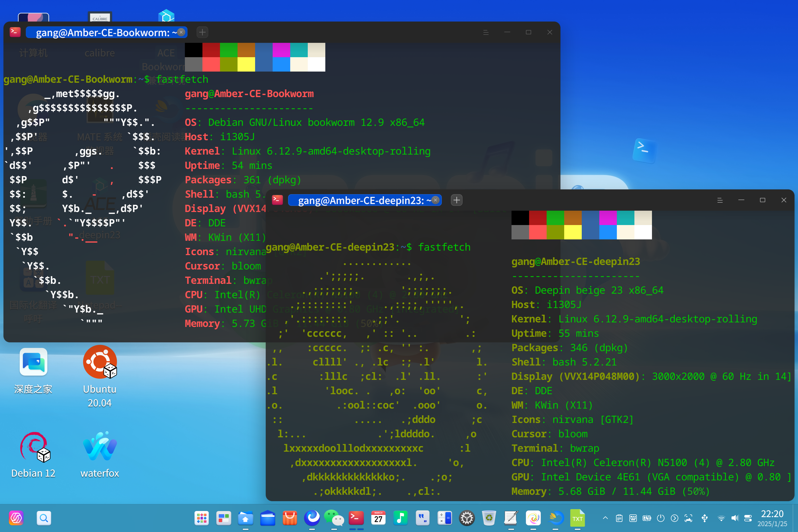Toggle the quick settings switch tray icon
Image resolution: width=798 pixels, height=532 pixels.
(x=748, y=518)
